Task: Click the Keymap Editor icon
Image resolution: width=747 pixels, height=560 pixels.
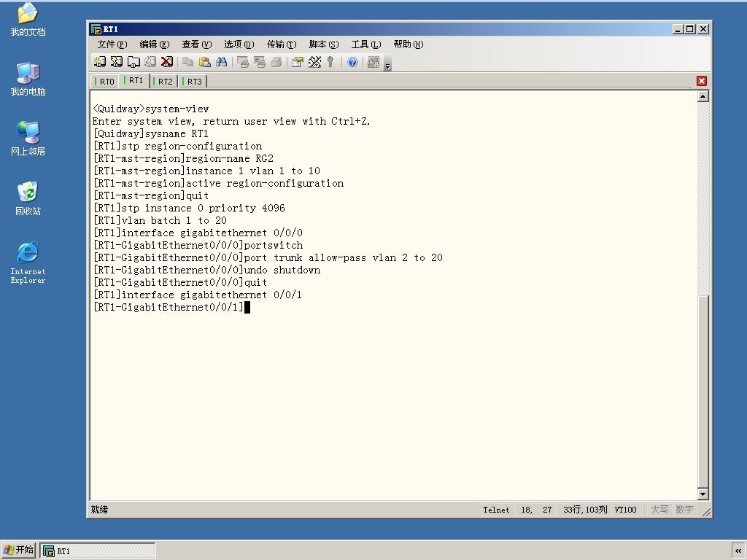Action: coord(314,62)
